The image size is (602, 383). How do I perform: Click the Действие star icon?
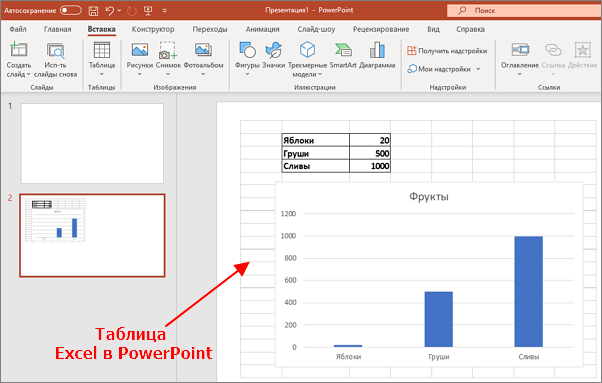[x=582, y=50]
